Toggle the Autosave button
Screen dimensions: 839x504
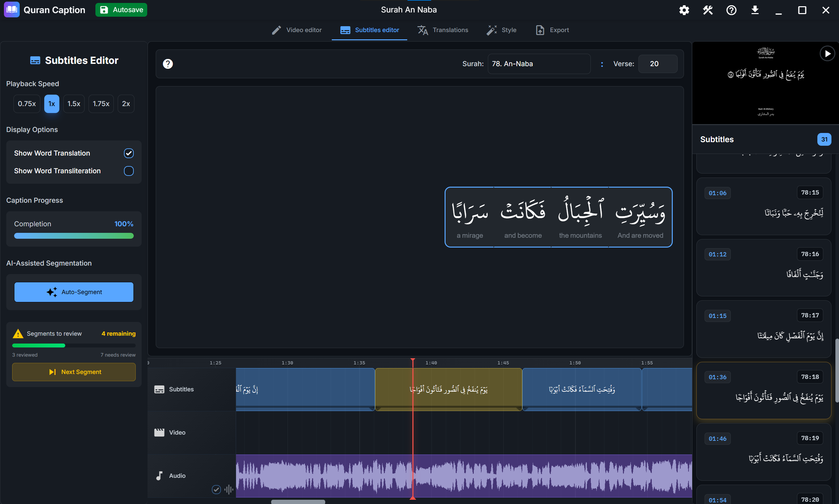pos(121,10)
